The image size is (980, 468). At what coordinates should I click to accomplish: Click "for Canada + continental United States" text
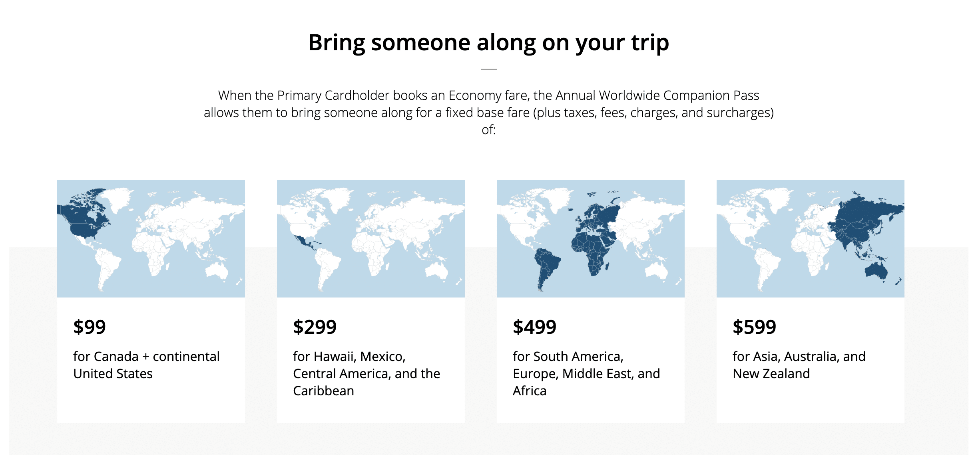click(146, 365)
